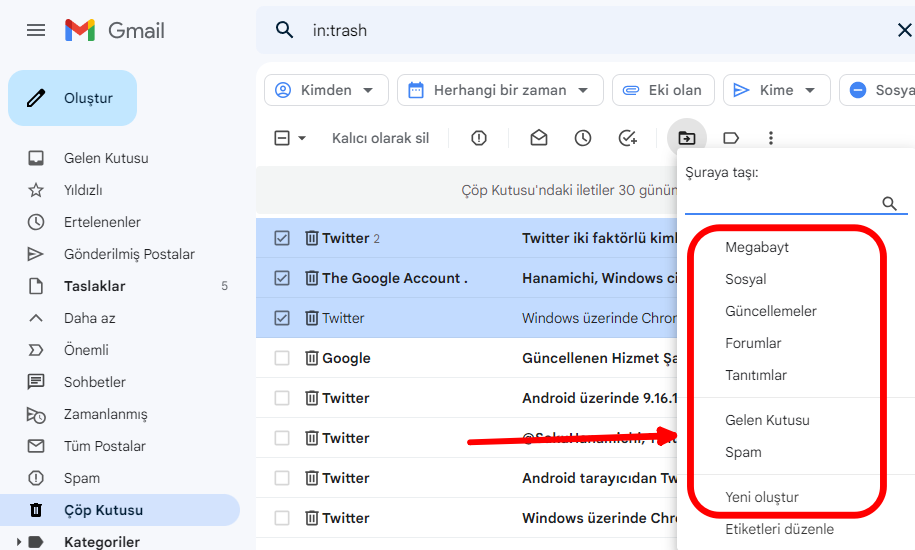Check the Google Güncellenen Hizmet email checkbox
This screenshot has height=550, width=915.
tap(282, 358)
